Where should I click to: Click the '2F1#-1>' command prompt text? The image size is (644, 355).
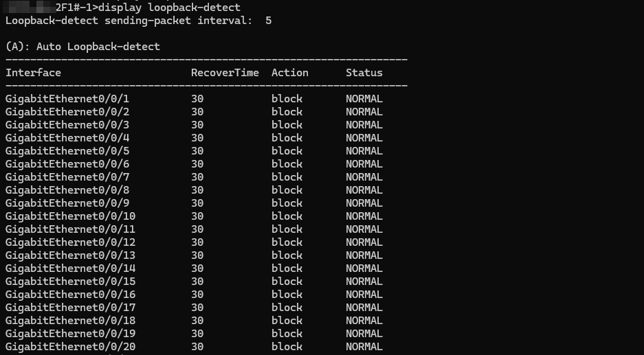pyautogui.click(x=76, y=8)
